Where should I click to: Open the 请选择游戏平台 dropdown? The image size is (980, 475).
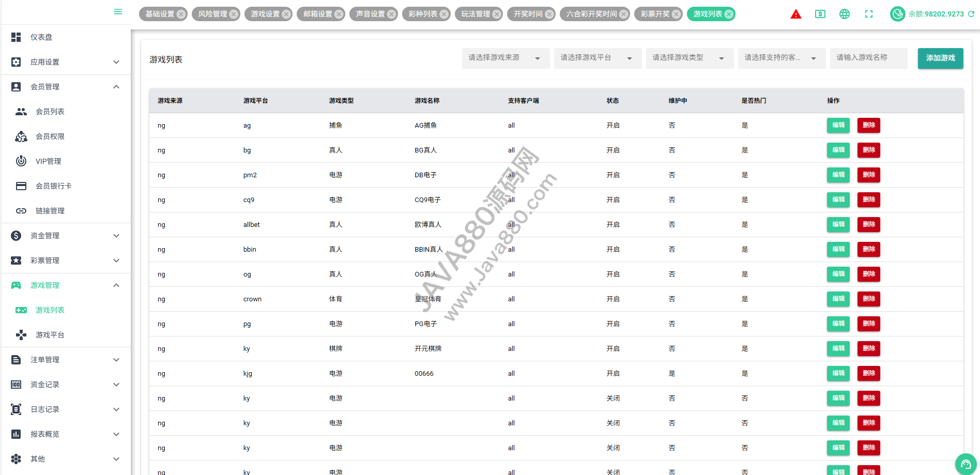point(598,58)
